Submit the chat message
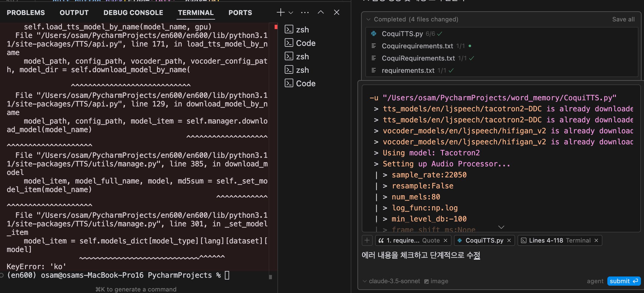 624,281
